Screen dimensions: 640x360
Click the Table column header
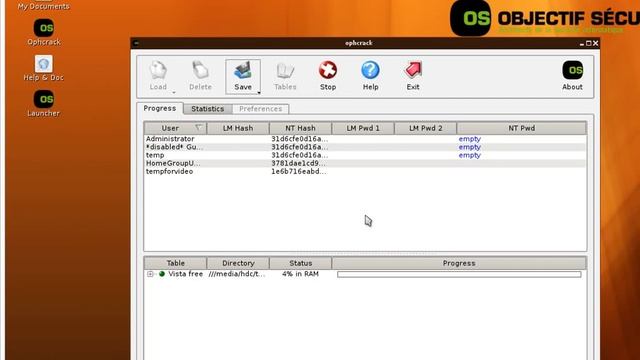click(x=176, y=263)
